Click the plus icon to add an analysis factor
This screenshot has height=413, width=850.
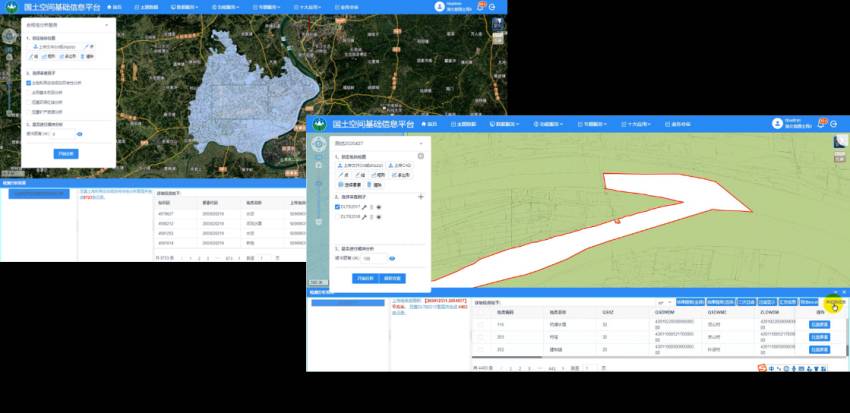[420, 197]
